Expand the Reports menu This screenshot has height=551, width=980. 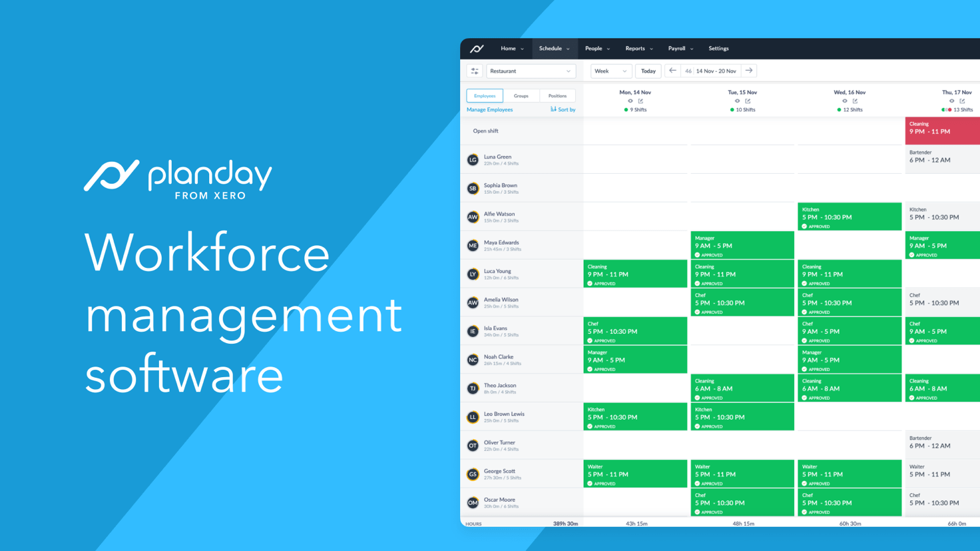[639, 49]
